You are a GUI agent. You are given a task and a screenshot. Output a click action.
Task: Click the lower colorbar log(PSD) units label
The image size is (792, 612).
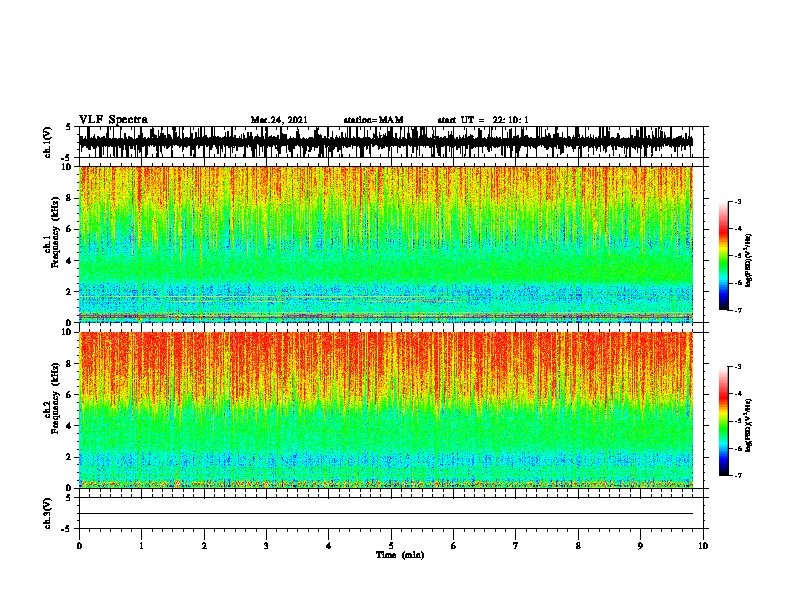click(749, 426)
